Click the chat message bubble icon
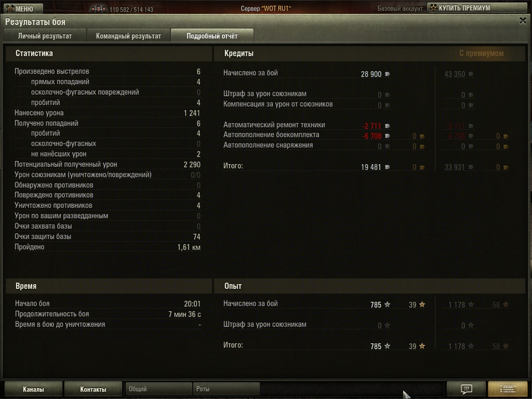 point(466,389)
